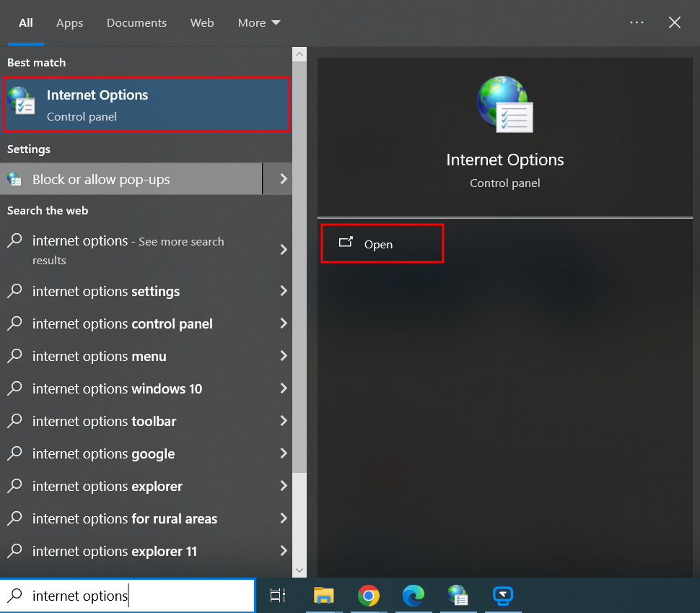
Task: Switch to the Documents tab
Action: 136,23
